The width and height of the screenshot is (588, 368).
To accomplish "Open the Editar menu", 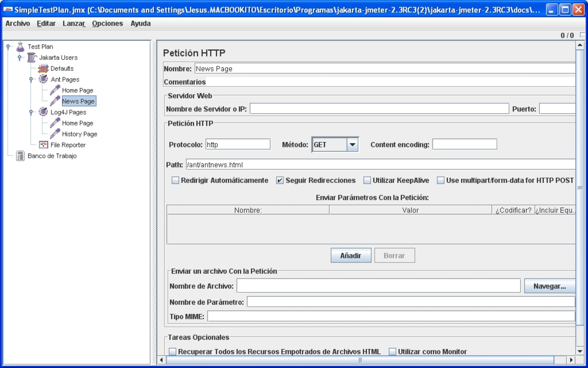I will click(x=46, y=23).
